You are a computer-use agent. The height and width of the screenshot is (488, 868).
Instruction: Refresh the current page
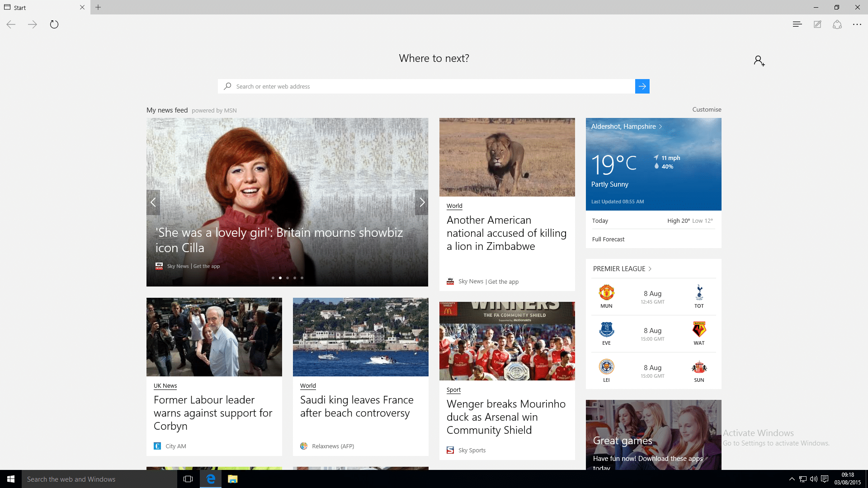tap(54, 24)
